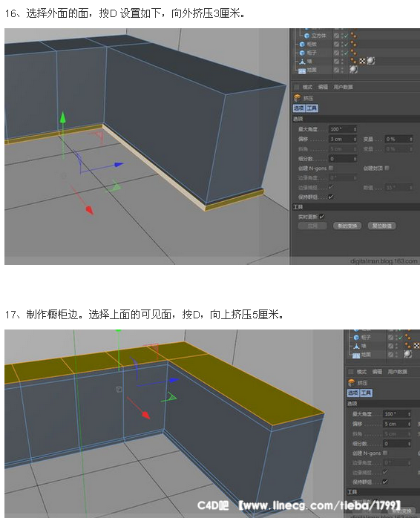Toggle the green checkmark on upper 柜子 row

[x=346, y=53]
